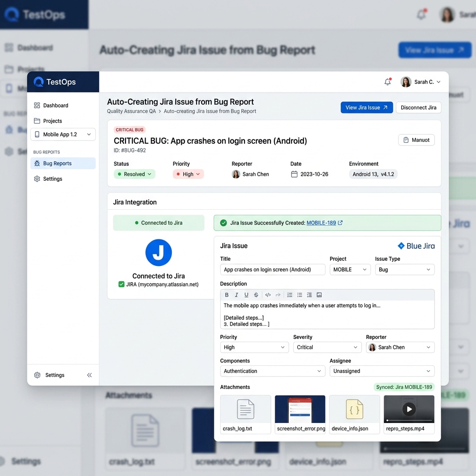The width and height of the screenshot is (476, 476).
Task: Click the Disconnect Jira button
Action: 418,107
